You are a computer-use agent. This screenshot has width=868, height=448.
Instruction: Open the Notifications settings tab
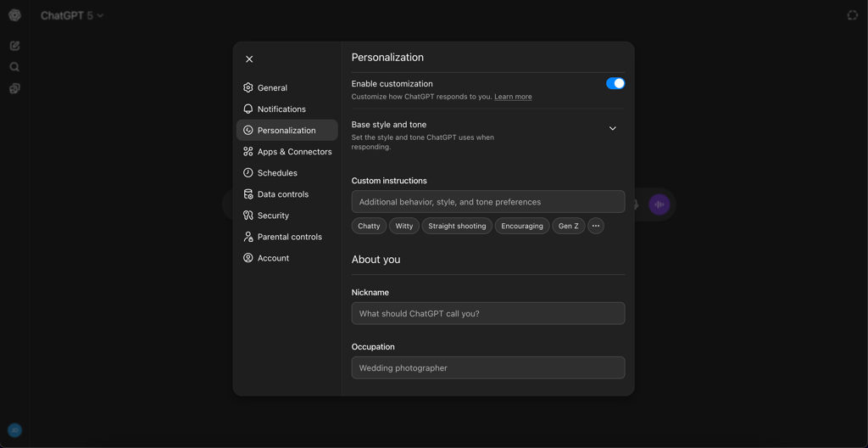pyautogui.click(x=287, y=109)
